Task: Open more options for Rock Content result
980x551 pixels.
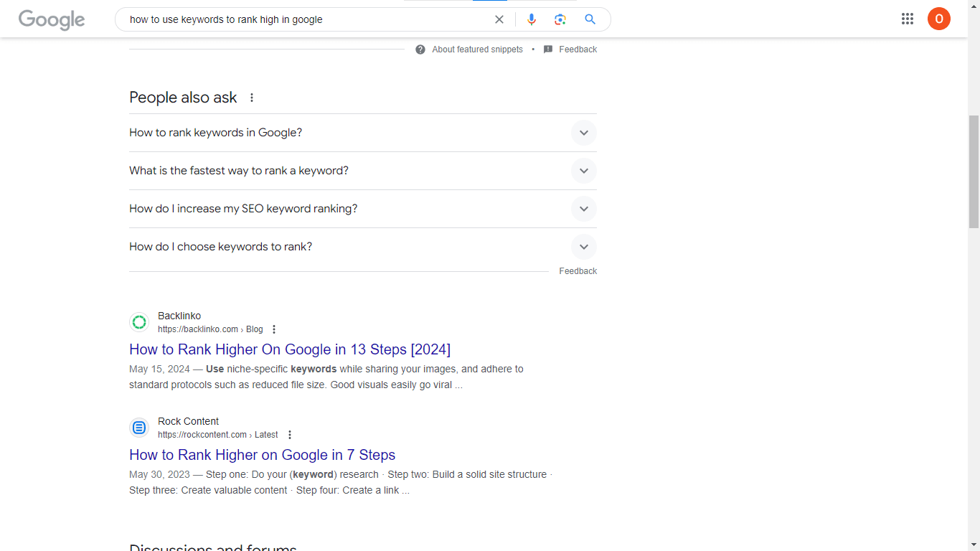Action: tap(290, 435)
